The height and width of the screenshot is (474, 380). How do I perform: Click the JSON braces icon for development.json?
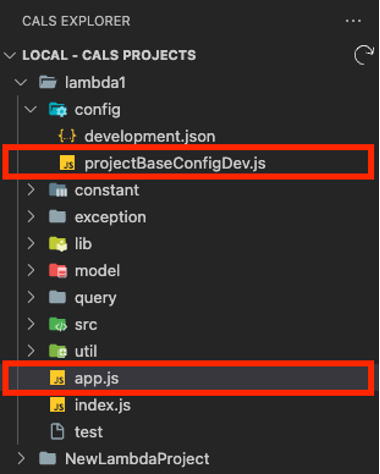[x=67, y=136]
